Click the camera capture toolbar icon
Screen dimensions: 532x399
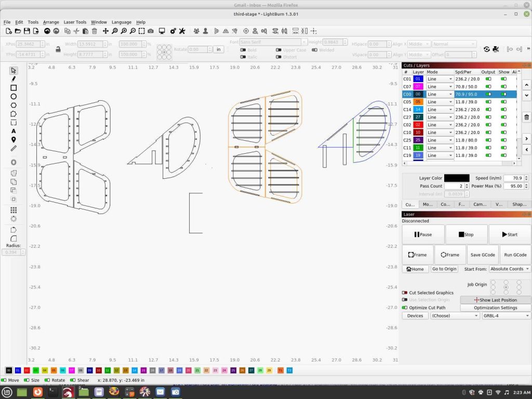[x=150, y=31]
